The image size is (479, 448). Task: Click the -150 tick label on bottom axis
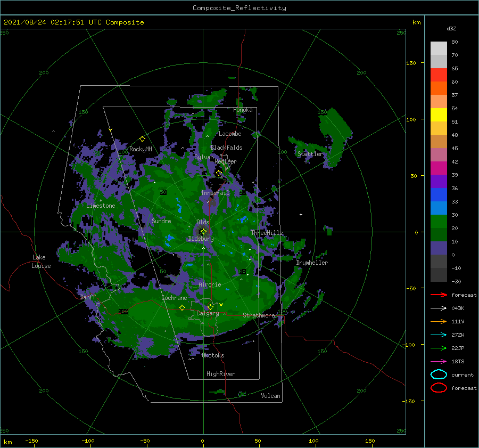[31, 441]
